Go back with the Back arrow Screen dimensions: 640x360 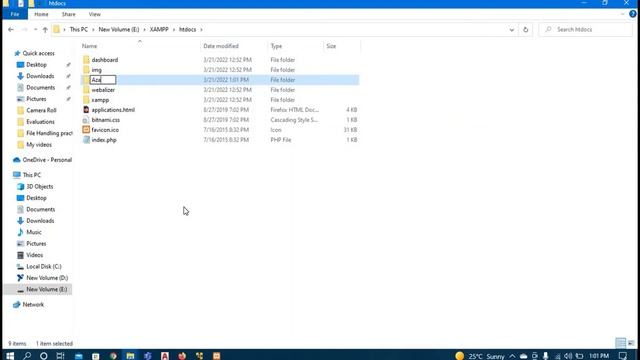point(11,29)
